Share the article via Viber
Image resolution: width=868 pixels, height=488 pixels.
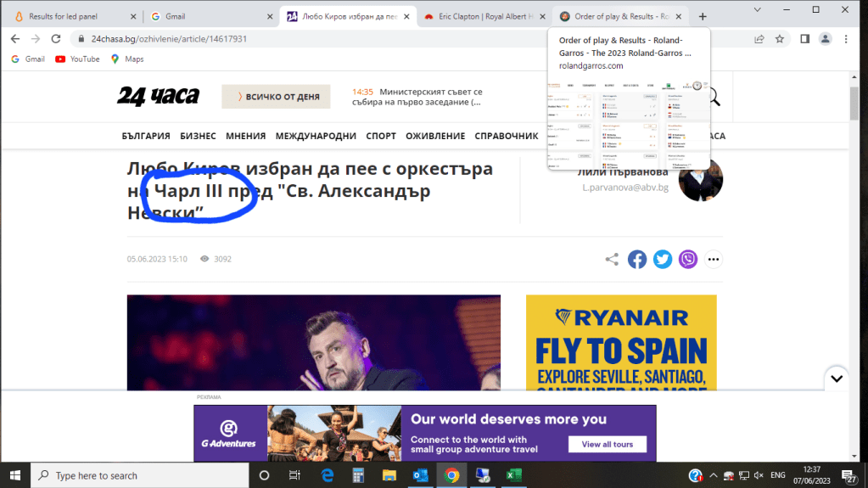tap(688, 260)
